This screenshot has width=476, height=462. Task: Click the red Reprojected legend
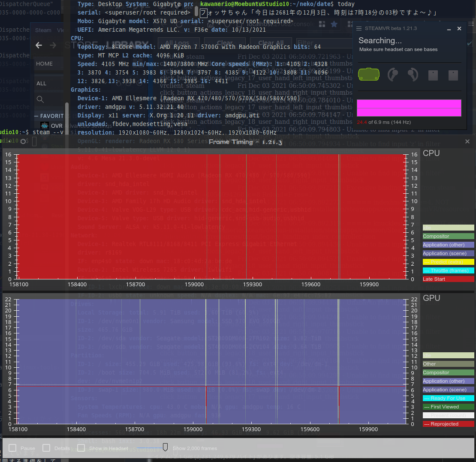point(449,424)
